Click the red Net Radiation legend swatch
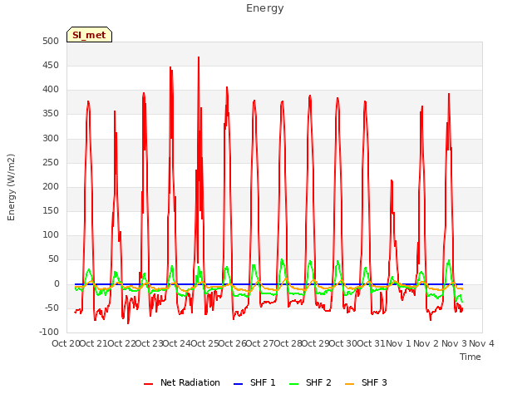Viewport: 532px width, 399px height. point(148,384)
